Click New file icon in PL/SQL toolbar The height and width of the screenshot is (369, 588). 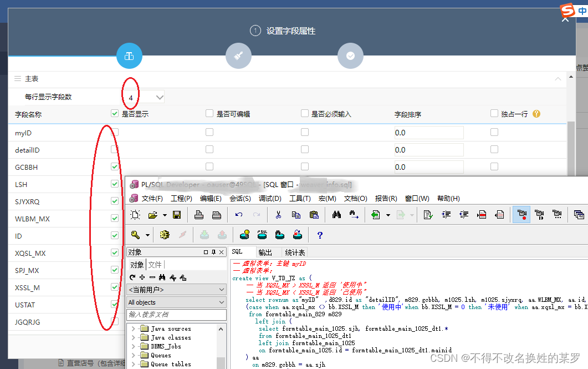click(x=135, y=215)
